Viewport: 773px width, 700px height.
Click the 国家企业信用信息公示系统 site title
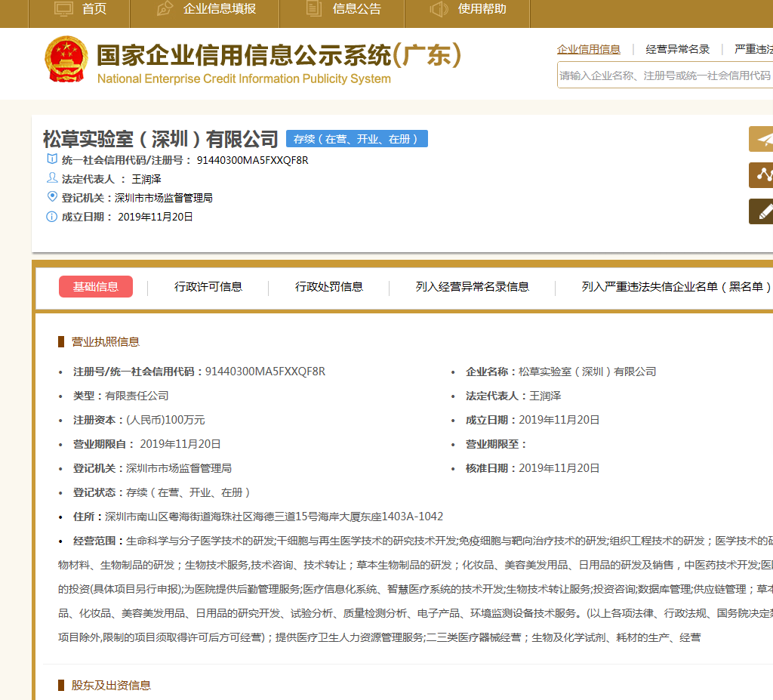(279, 55)
